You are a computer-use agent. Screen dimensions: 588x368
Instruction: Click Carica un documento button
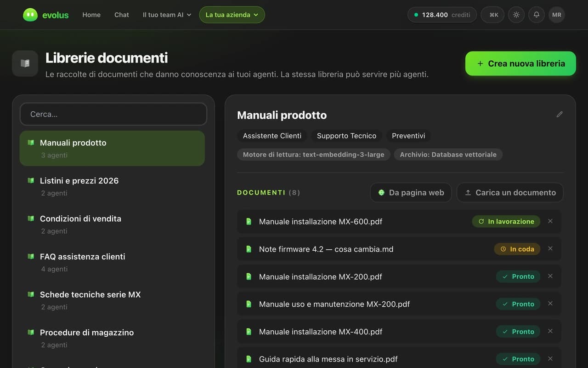click(x=510, y=193)
